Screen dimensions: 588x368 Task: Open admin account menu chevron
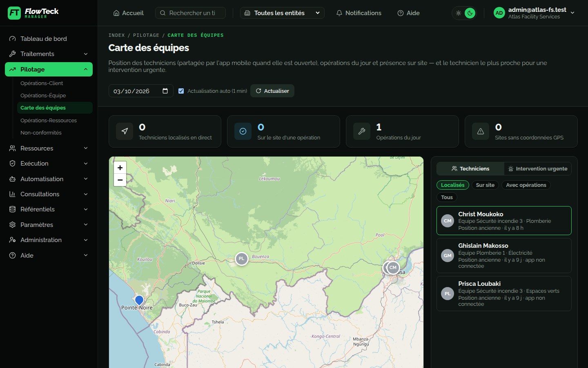point(572,13)
